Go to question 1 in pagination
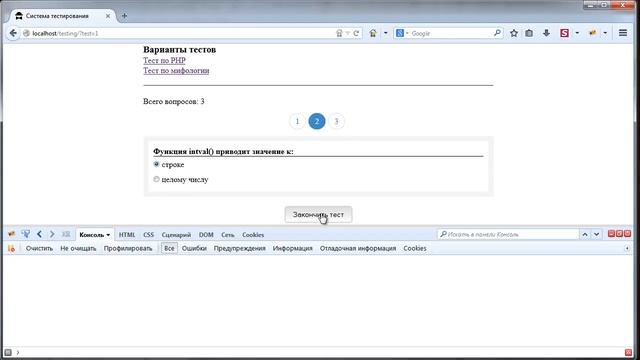This screenshot has height=360, width=640. pyautogui.click(x=297, y=121)
